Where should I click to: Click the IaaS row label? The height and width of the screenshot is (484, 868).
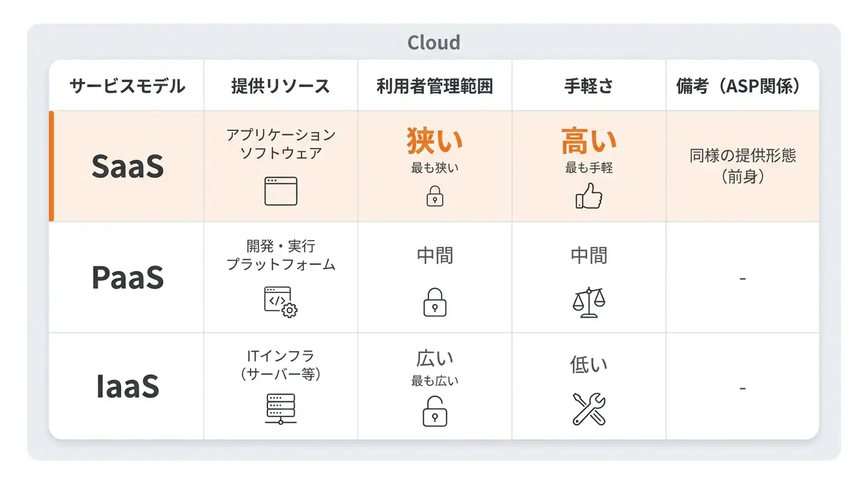(x=127, y=386)
